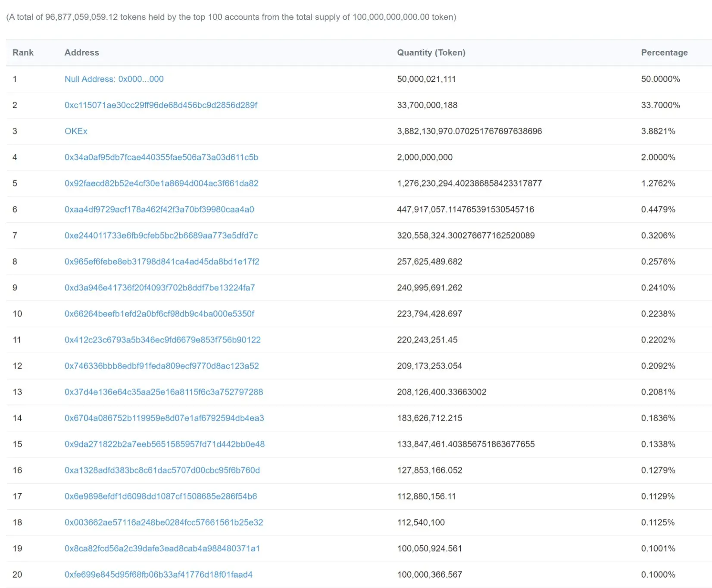Click the Quantity (Token) column header
Viewport: 712px width, 588px height.
tap(431, 53)
